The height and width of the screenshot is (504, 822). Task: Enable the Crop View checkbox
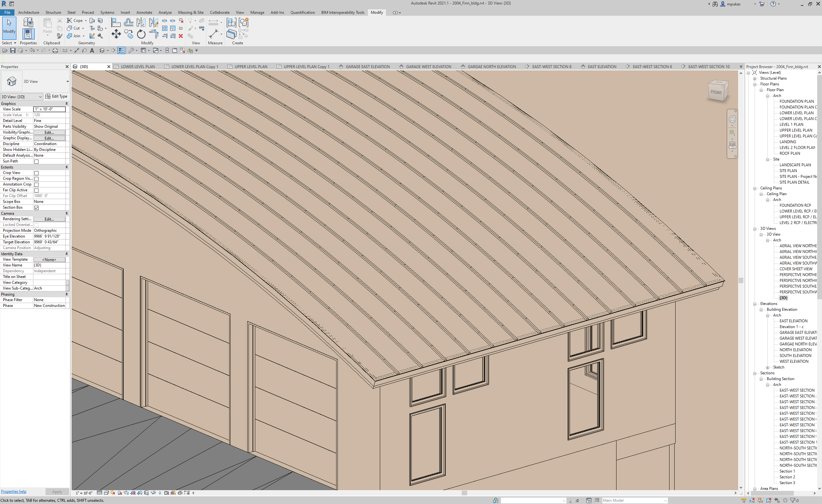tap(36, 173)
